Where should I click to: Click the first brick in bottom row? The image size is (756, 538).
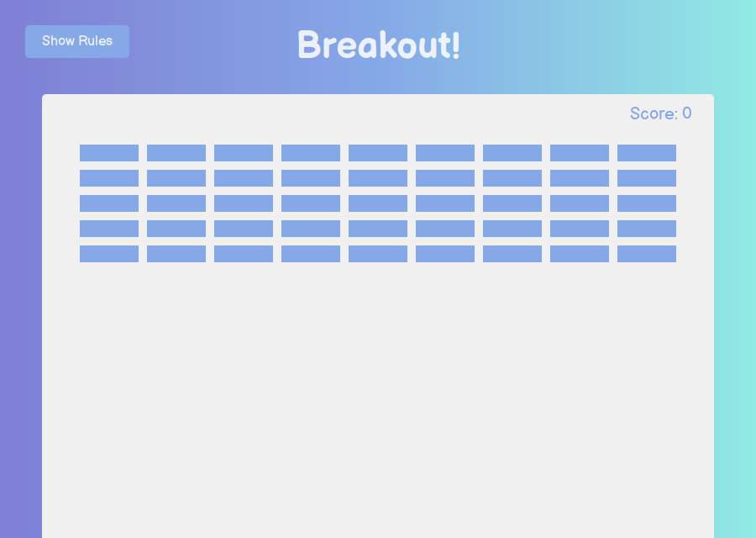tap(109, 254)
